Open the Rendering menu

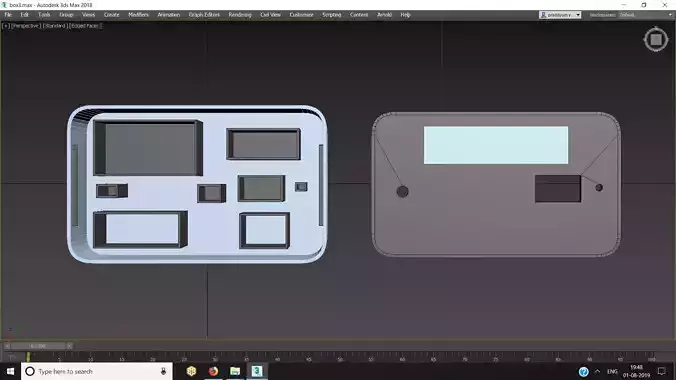(x=240, y=15)
